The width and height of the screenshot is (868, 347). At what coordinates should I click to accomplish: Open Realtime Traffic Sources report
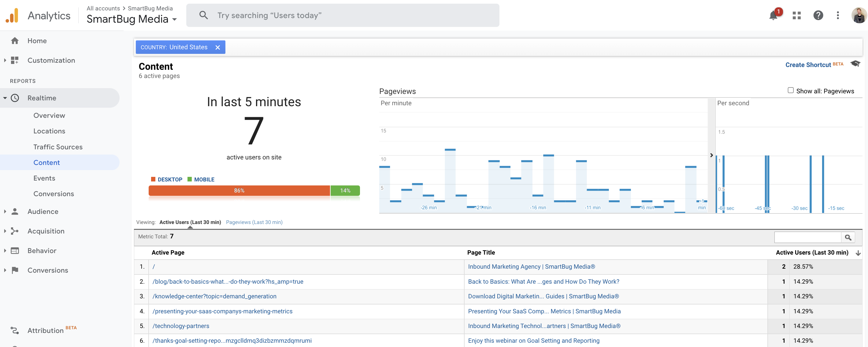coord(58,147)
